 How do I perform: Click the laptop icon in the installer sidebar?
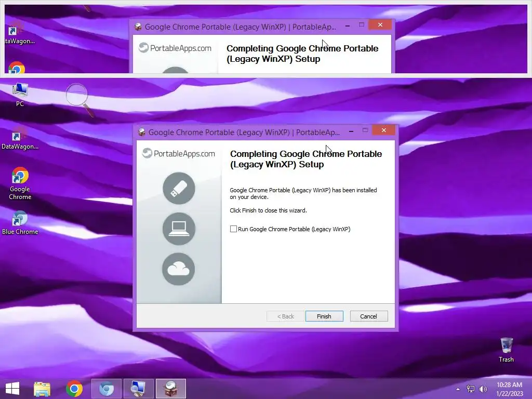coord(179,229)
